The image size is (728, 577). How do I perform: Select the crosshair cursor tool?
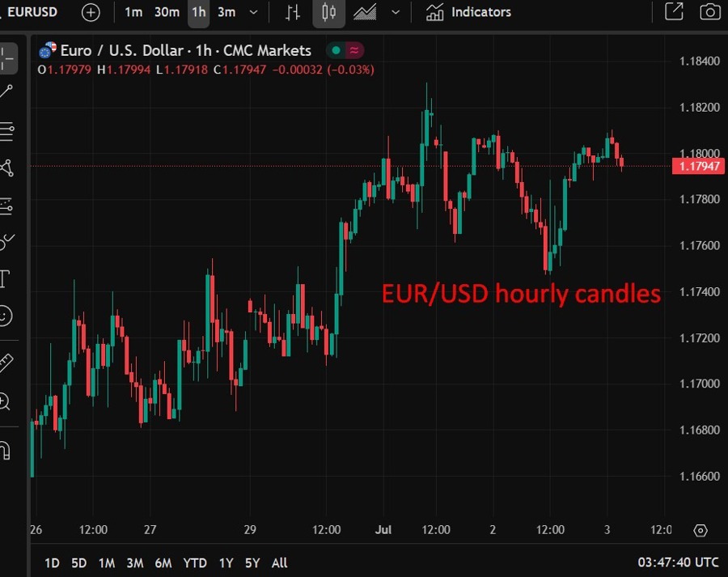[8, 57]
